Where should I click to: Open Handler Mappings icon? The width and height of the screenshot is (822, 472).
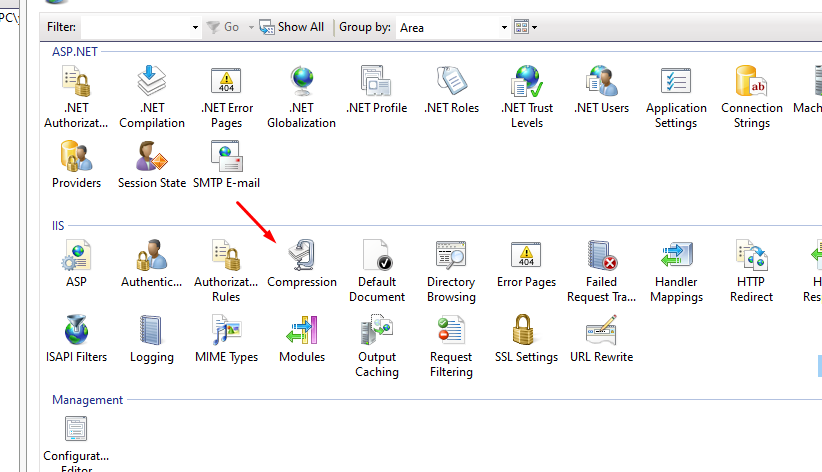676,256
